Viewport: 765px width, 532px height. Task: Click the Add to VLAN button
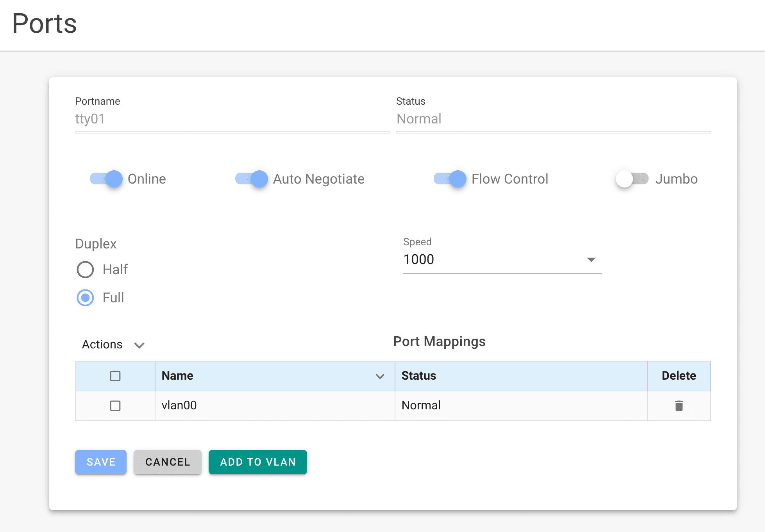coord(258,462)
